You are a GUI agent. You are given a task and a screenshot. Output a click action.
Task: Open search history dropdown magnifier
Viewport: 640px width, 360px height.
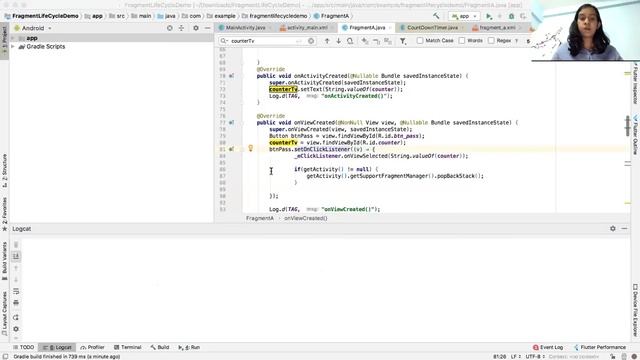(224, 41)
